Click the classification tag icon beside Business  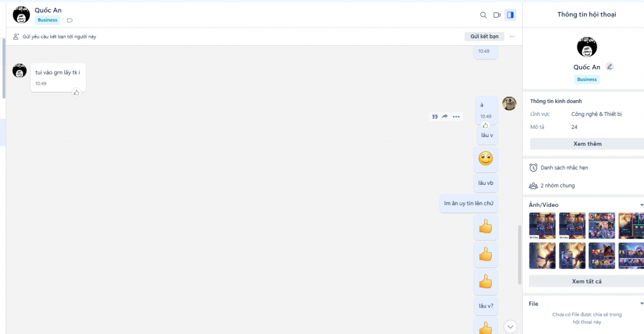coord(70,20)
